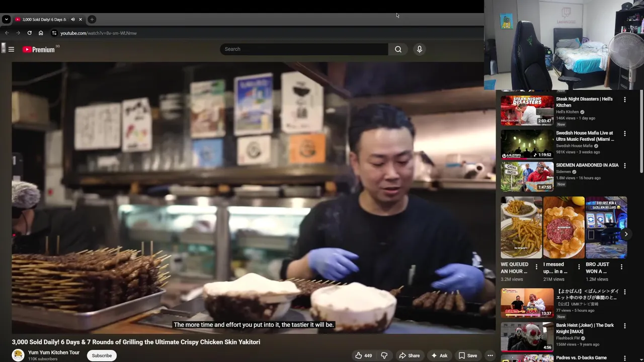
Task: Open options for 'BRO JUST WON A' Short
Action: tap(621, 266)
